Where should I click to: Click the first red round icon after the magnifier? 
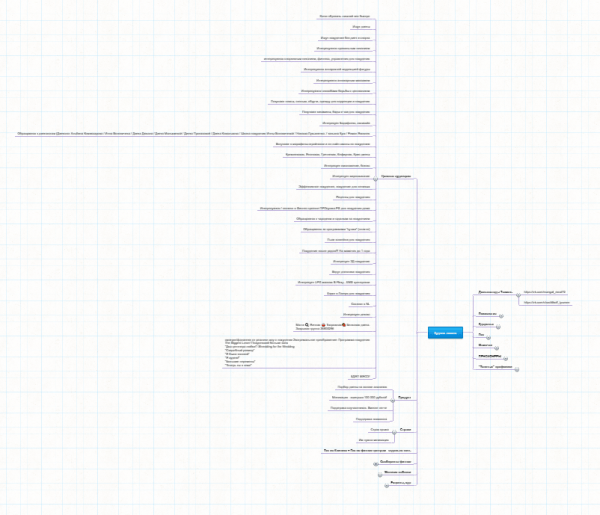click(x=321, y=325)
